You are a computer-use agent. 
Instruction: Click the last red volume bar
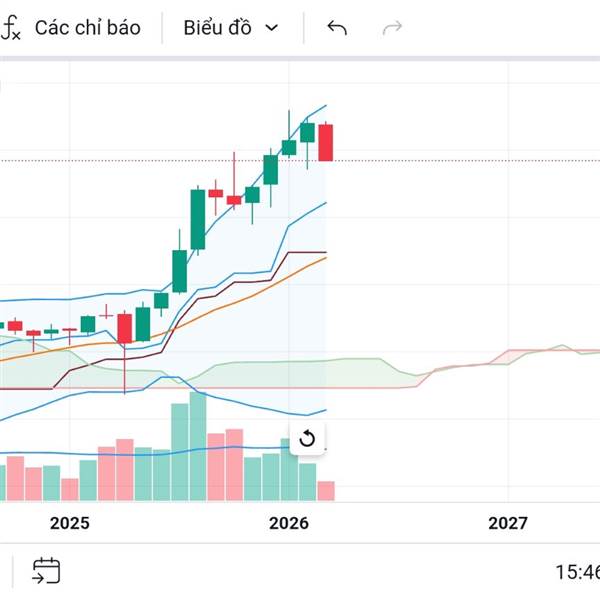(326, 490)
